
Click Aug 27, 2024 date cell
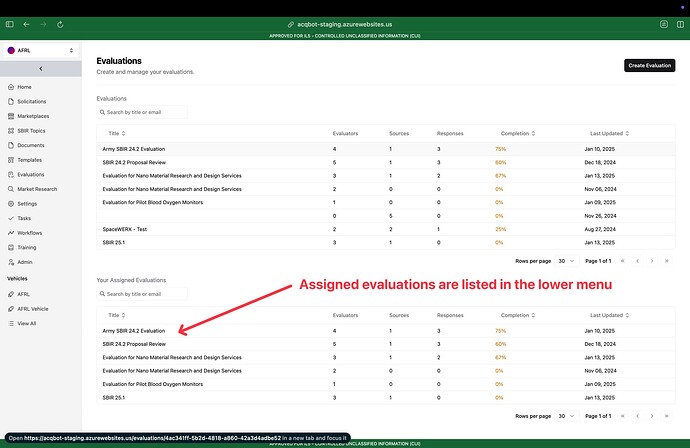click(600, 229)
